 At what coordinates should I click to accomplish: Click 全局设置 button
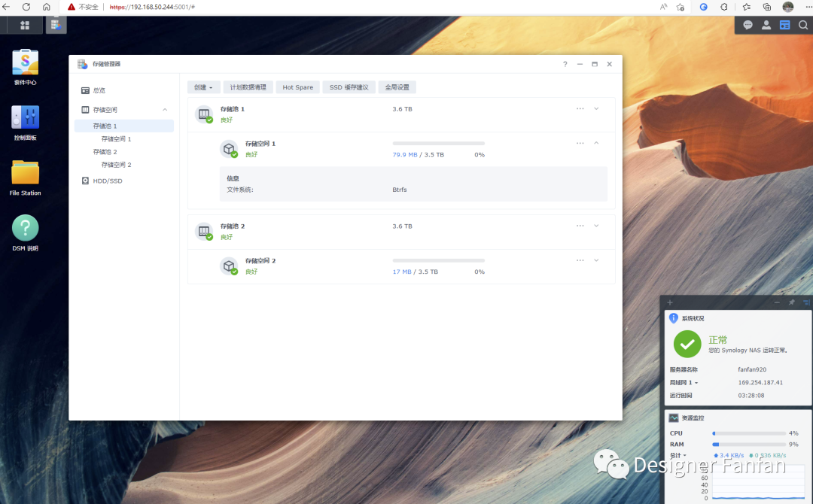(x=397, y=87)
